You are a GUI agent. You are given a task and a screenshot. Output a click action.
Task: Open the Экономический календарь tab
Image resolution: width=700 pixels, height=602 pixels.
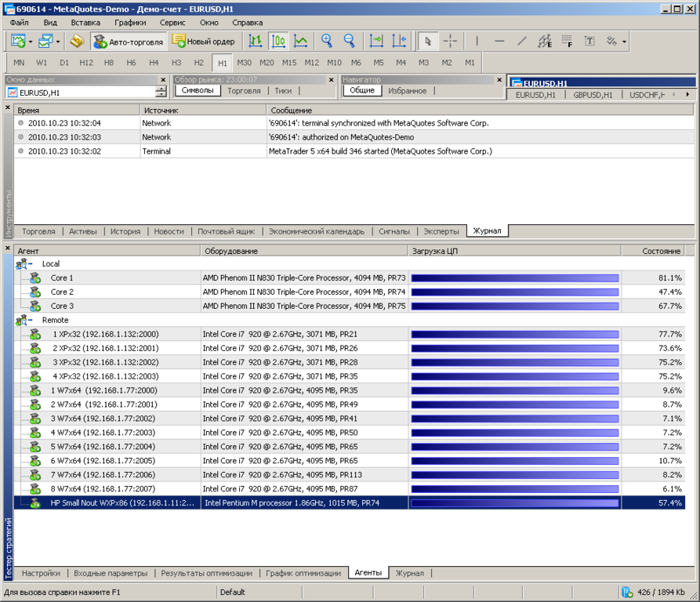317,231
